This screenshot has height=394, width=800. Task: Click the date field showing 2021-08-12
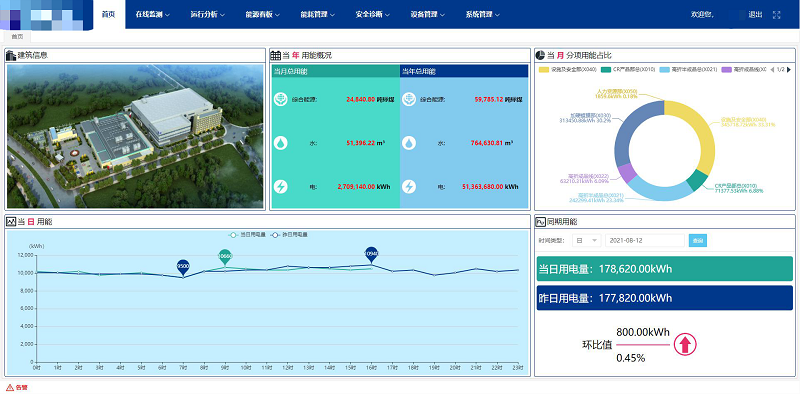point(644,240)
